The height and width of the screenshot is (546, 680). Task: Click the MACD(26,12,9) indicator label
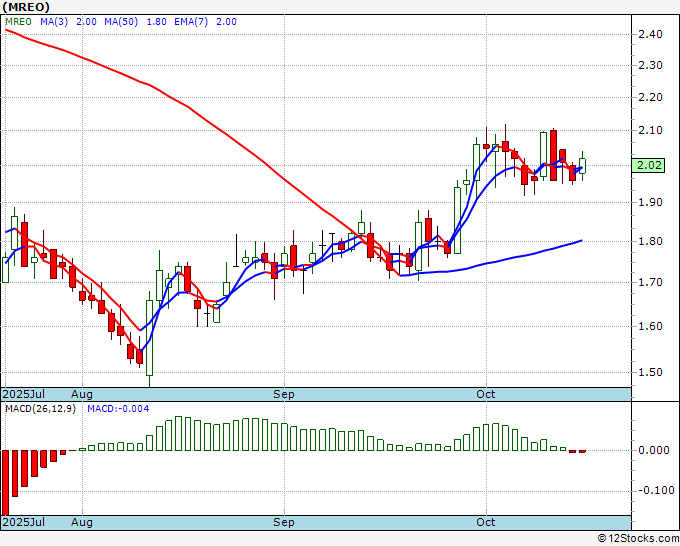(40, 409)
